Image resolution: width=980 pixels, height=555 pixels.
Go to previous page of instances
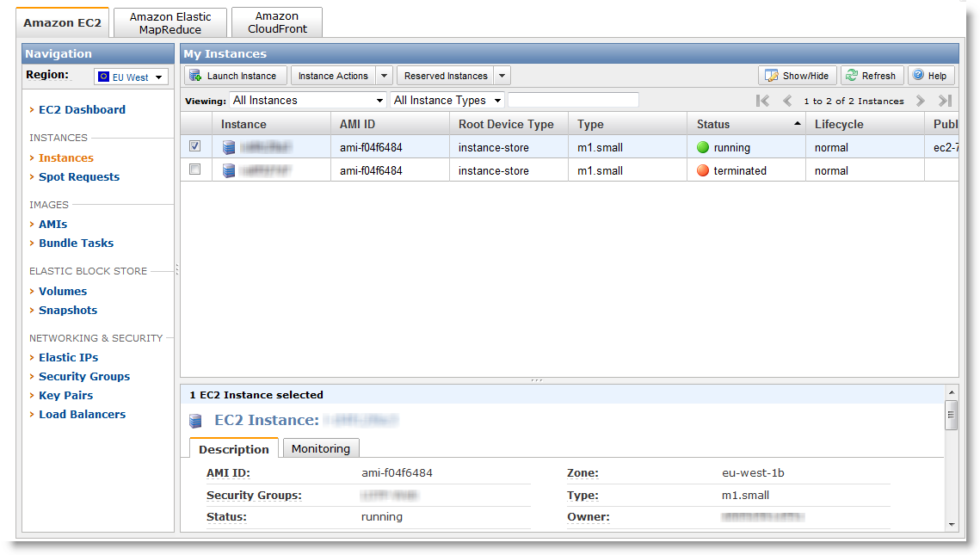click(787, 101)
